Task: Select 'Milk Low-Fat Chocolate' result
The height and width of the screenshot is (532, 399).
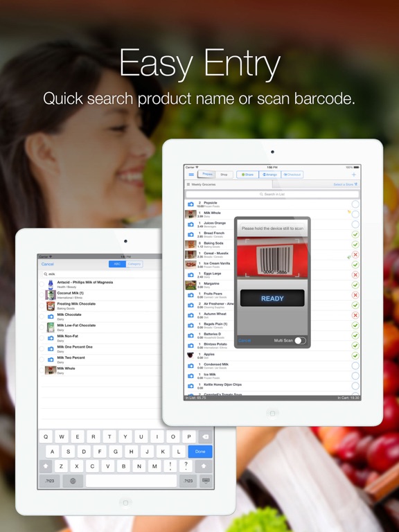Action: [100, 327]
